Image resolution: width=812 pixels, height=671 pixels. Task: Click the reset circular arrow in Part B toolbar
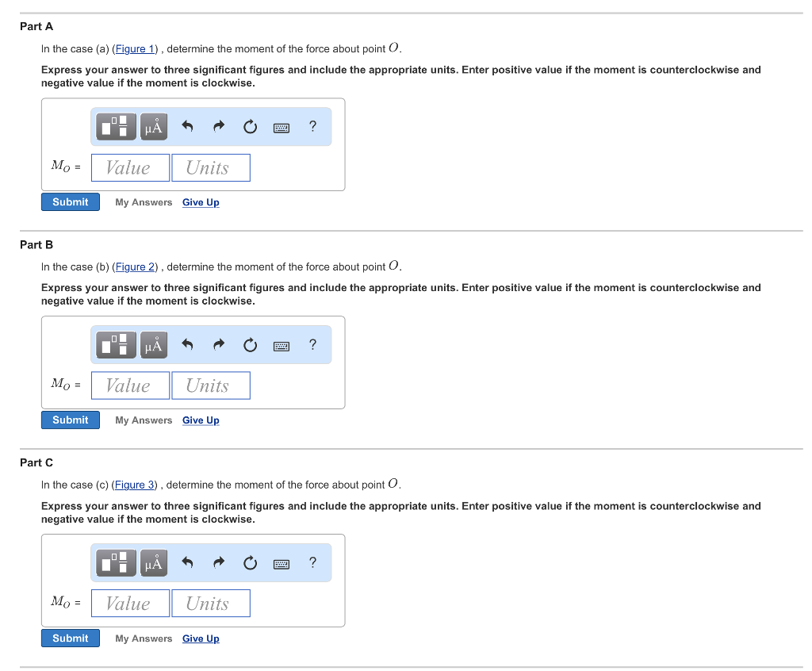[x=250, y=344]
